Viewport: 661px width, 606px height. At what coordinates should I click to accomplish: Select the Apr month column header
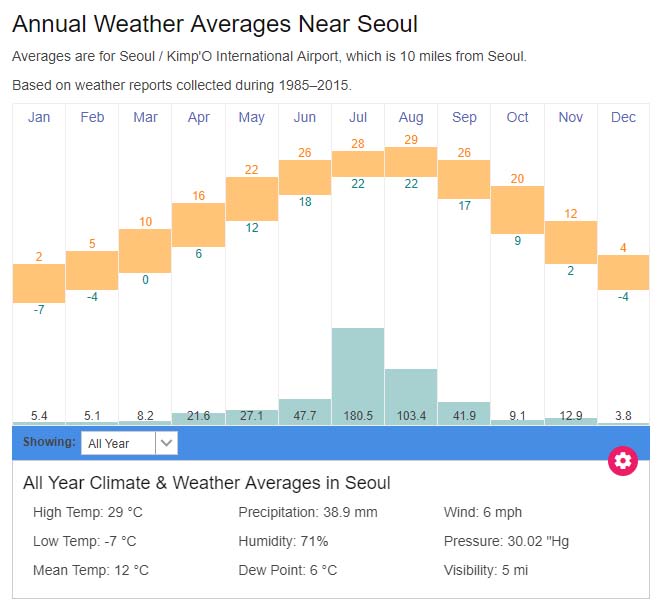click(198, 117)
